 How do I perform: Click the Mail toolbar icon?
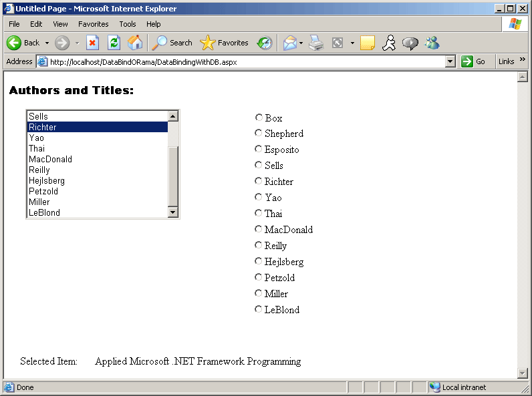pos(289,43)
